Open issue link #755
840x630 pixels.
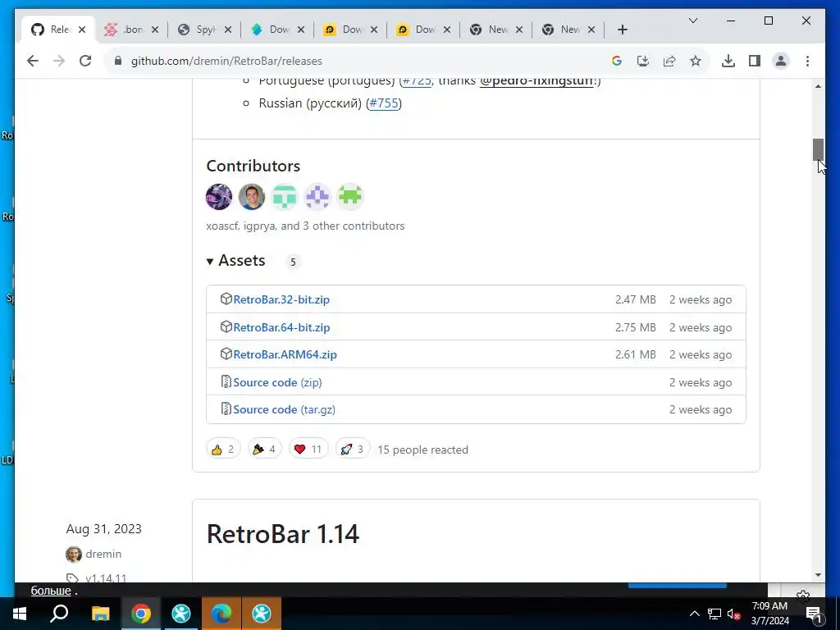click(384, 103)
